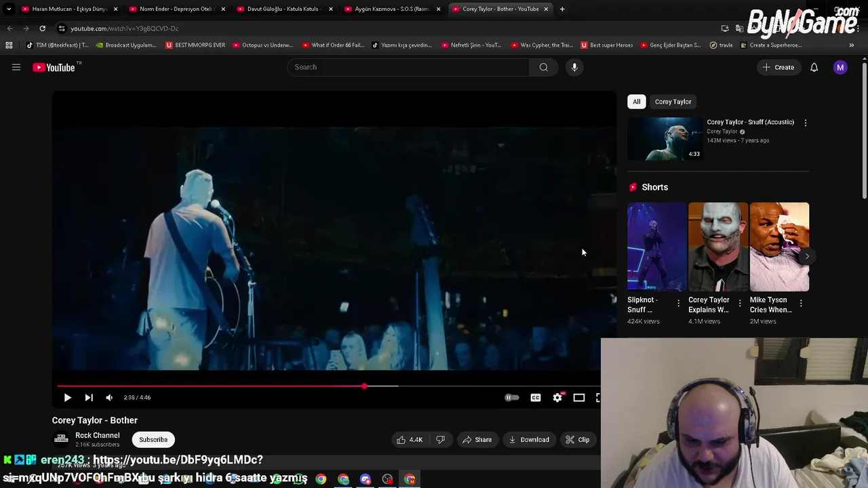Open options for Snuff (Acoustic) video
Viewport: 868px width, 488px height.
point(806,123)
